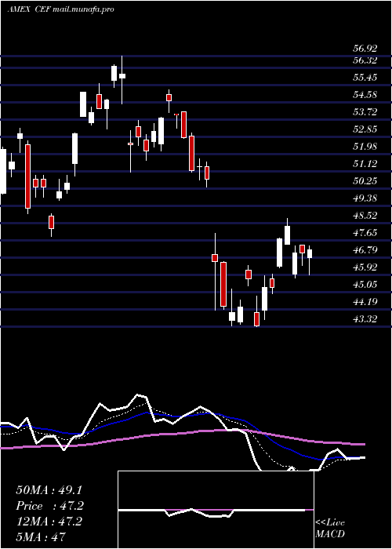Click the '5MA : 47' readout
Viewport: 392px width, 549px height.
(x=41, y=536)
